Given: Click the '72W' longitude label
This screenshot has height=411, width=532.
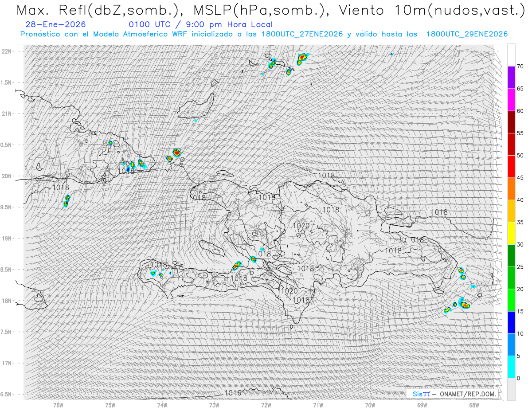Looking at the screenshot, I should pos(266,405).
